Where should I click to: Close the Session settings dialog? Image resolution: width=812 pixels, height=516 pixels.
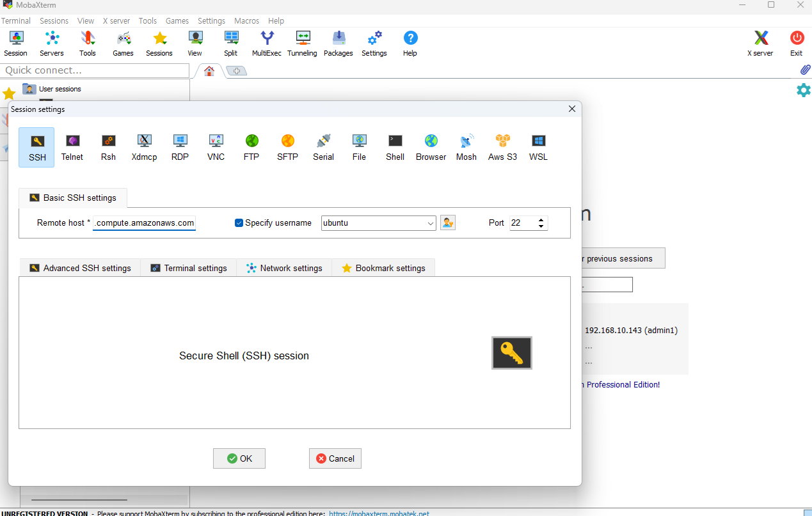[x=572, y=109]
